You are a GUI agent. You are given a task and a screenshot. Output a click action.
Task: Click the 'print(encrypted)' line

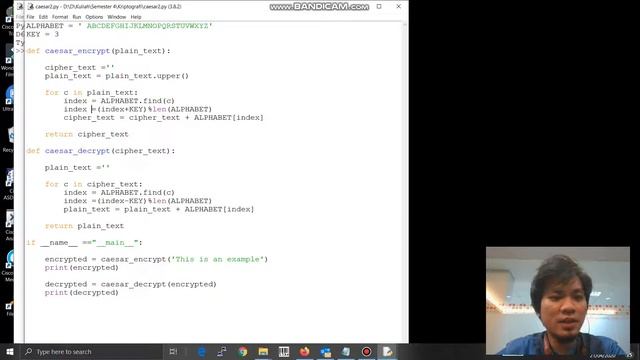pos(82,268)
